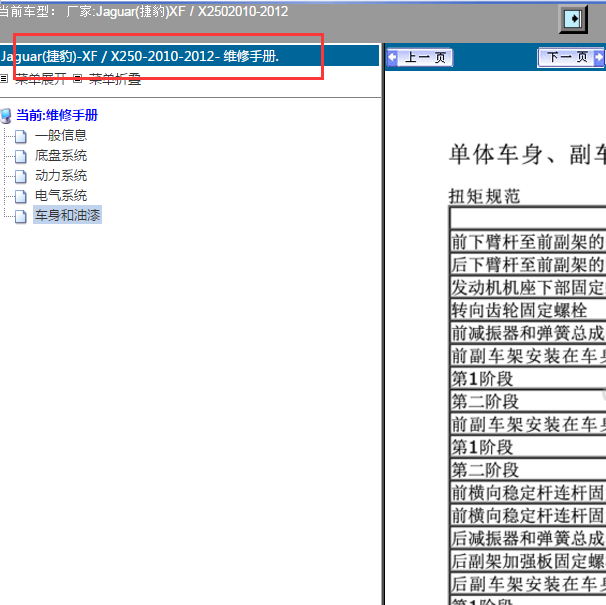Click the 后减振器和弹簧总成 table row

point(528,538)
